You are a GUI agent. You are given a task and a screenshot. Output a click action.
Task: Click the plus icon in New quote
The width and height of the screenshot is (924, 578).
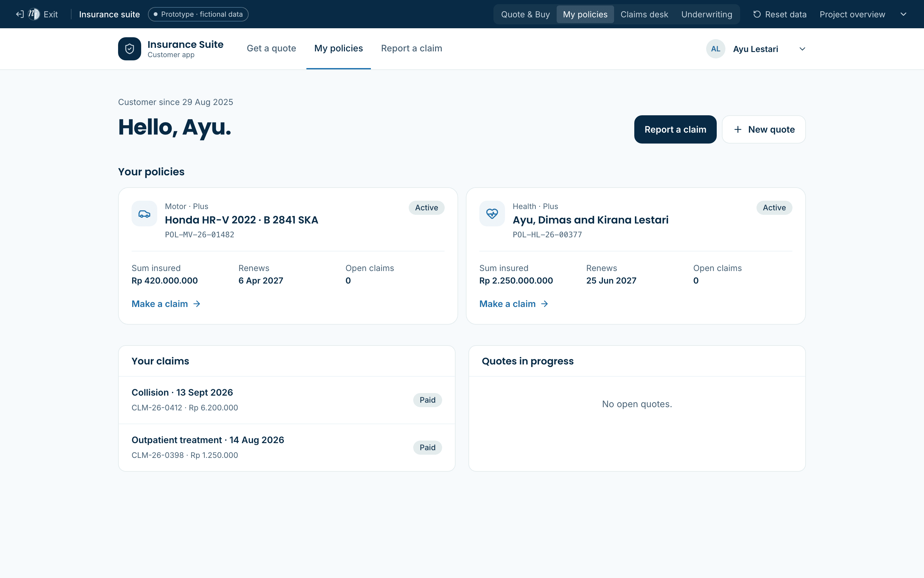[x=738, y=130]
